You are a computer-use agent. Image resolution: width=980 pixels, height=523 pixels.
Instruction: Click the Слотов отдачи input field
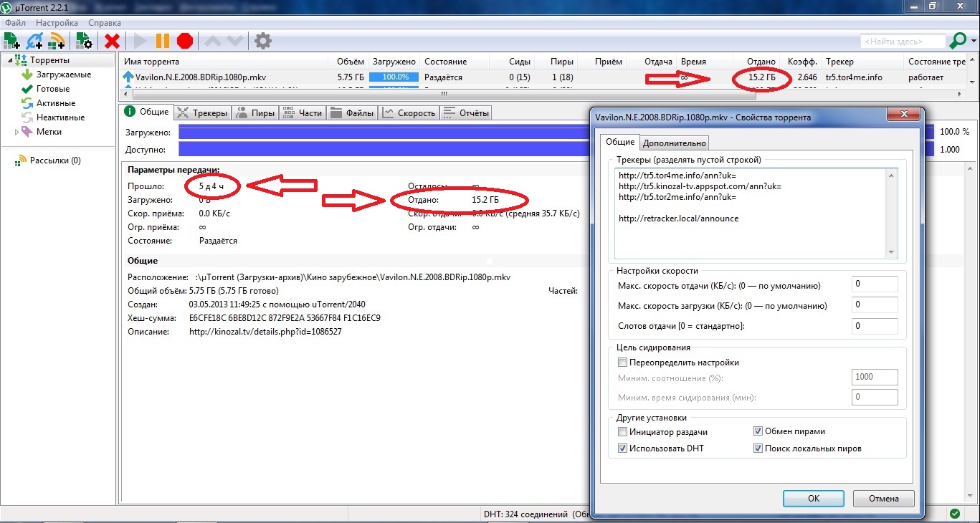point(875,326)
